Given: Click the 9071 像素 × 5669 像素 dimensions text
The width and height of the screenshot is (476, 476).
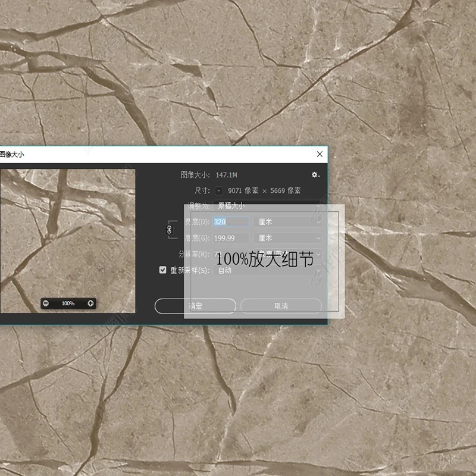Looking at the screenshot, I should coord(264,190).
